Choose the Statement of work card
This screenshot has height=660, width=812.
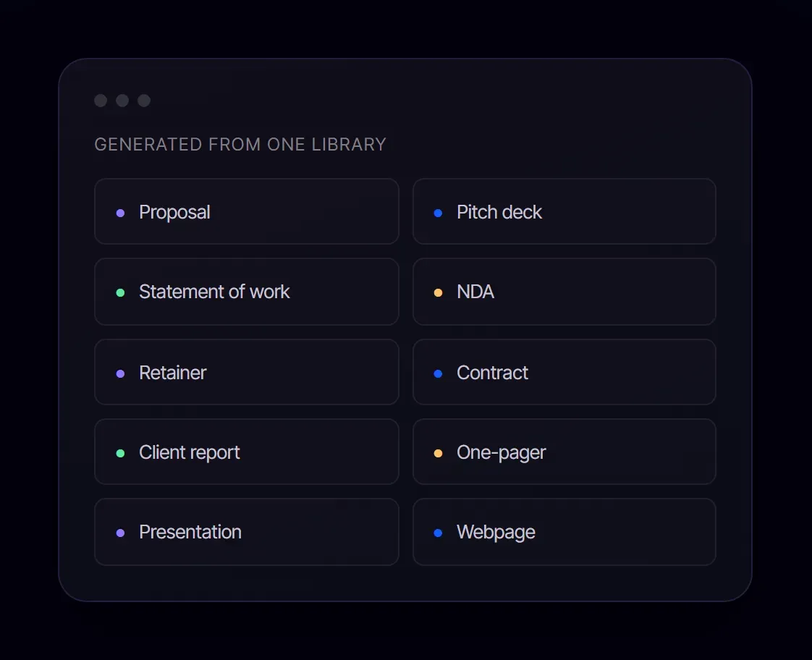click(x=247, y=292)
